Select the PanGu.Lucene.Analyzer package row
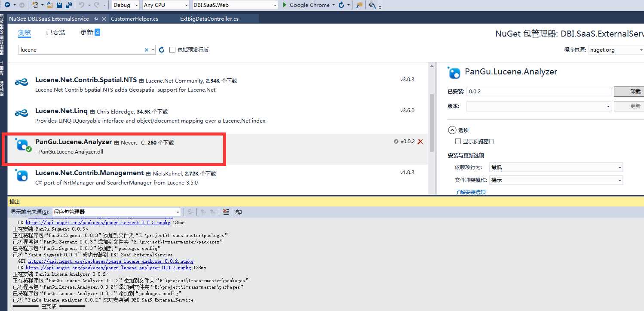The height and width of the screenshot is (311, 644). pos(218,149)
